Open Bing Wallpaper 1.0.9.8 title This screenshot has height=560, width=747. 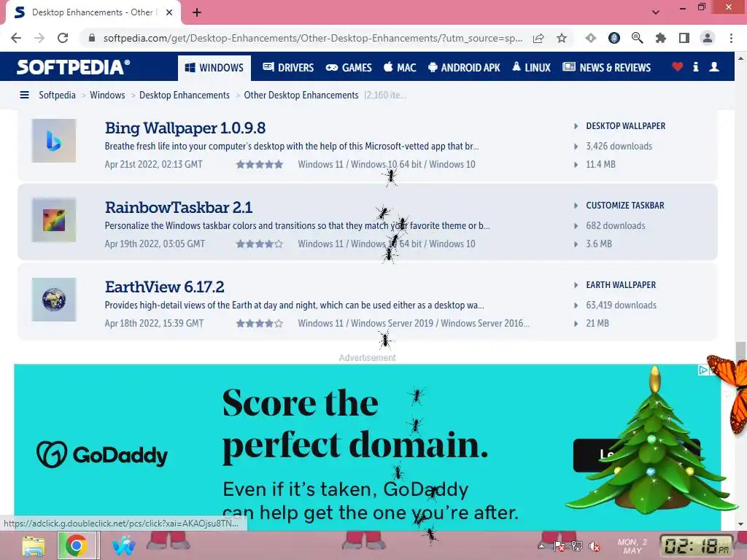(x=185, y=128)
